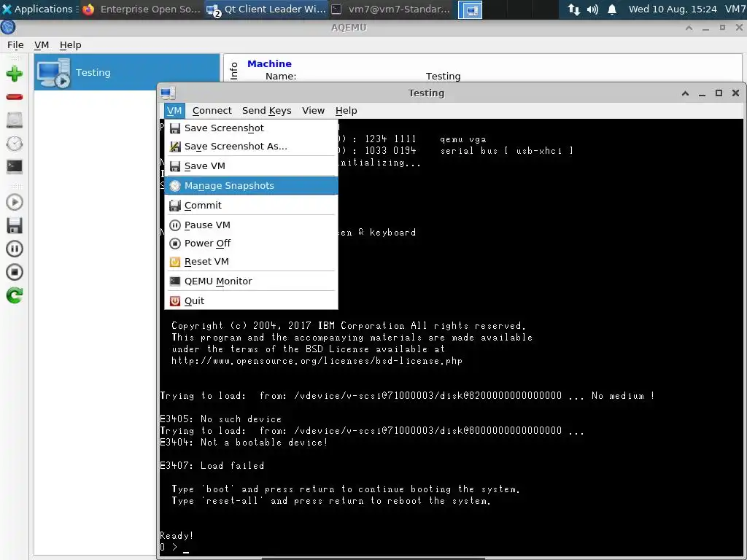The width and height of the screenshot is (747, 560).
Task: Click the Name value 'Testing' in Info panel
Action: tap(443, 76)
